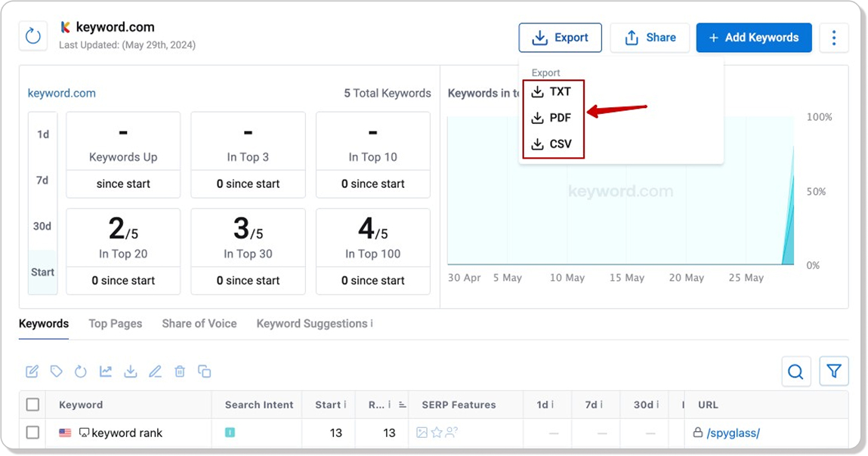Click the search intent badge for keyword rank
The height and width of the screenshot is (456, 868).
(230, 432)
